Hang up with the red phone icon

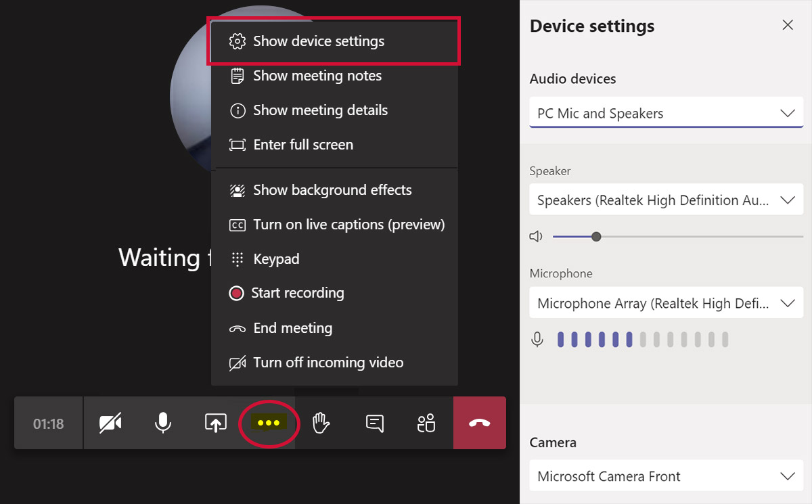480,423
